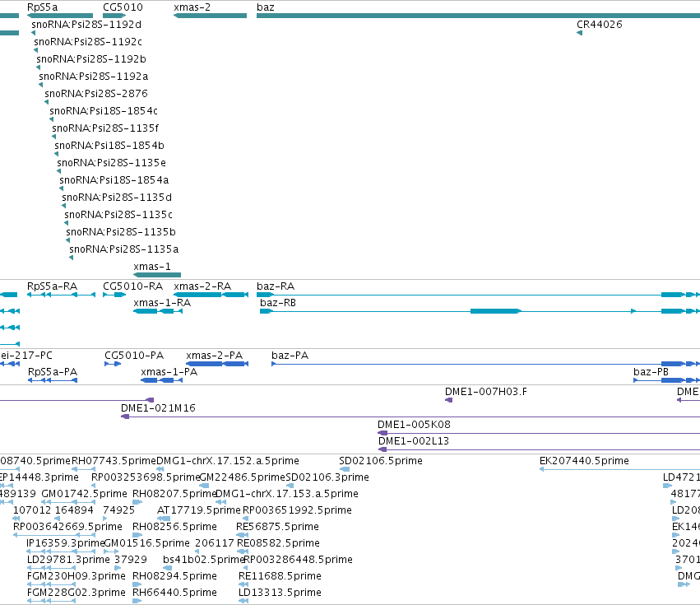Image resolution: width=700 pixels, height=605 pixels.
Task: Select snoRNA:Psi28S-1135e label
Action: 111,163
